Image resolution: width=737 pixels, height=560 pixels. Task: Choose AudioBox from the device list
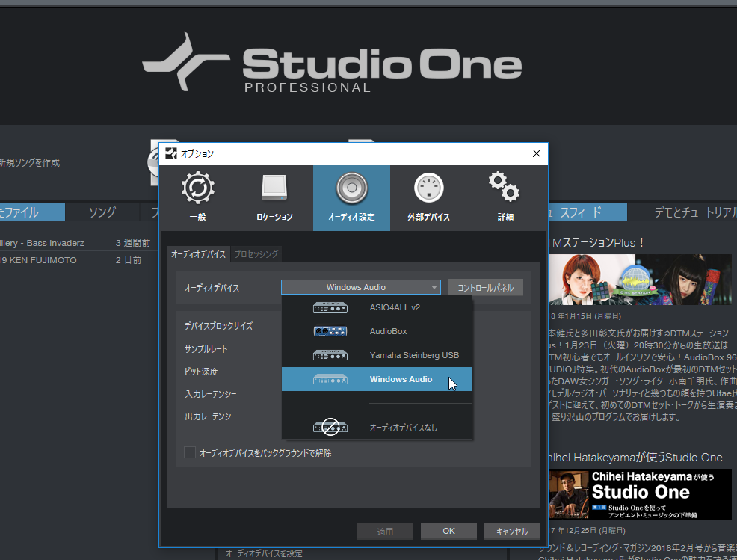tap(377, 331)
